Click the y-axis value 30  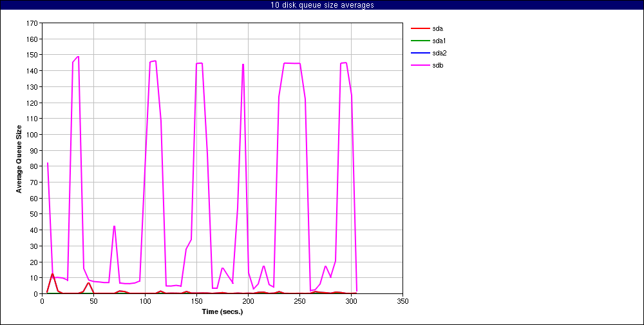(33, 246)
